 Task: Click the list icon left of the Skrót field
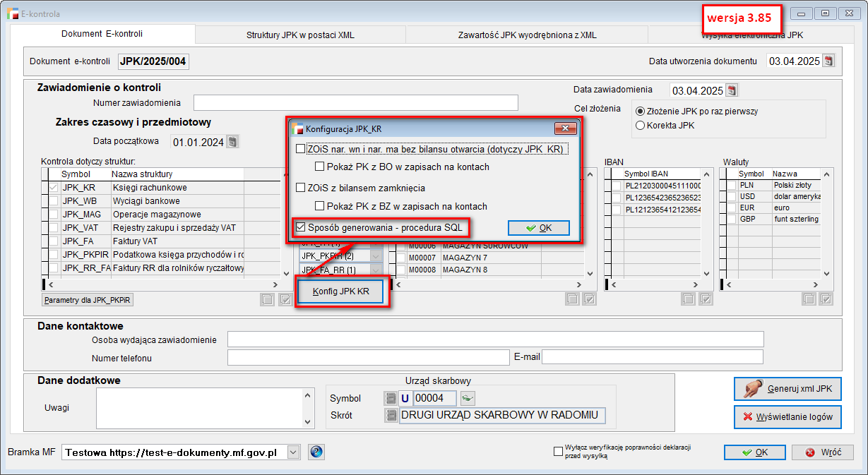(391, 415)
